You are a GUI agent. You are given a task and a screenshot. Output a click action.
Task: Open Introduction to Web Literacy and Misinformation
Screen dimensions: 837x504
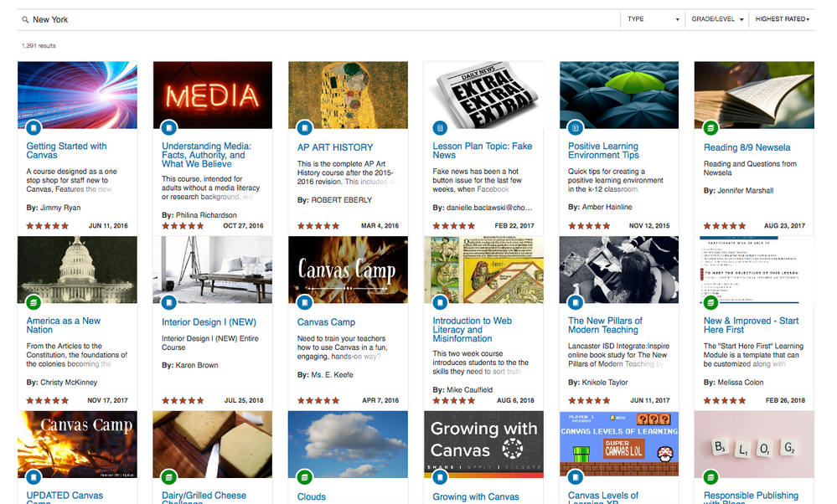click(x=473, y=330)
